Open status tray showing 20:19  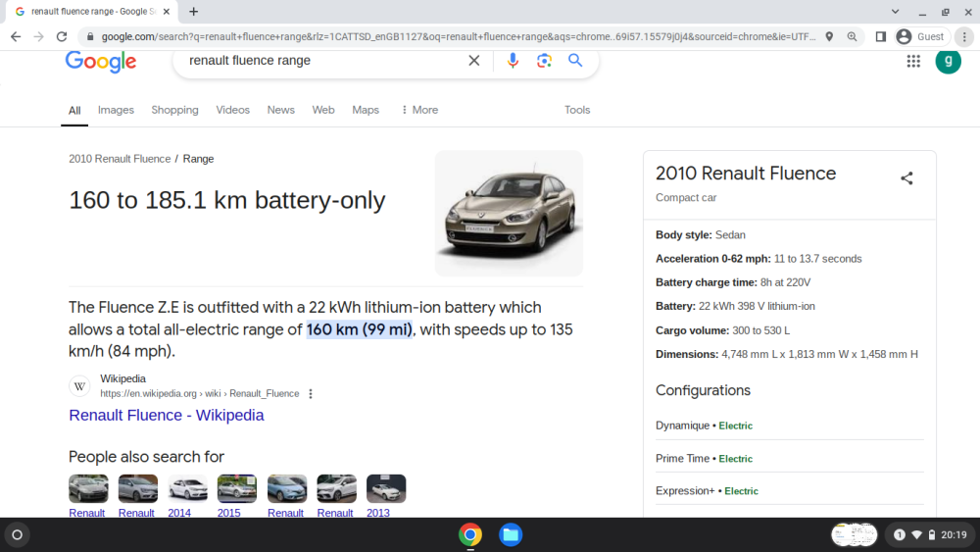pos(931,535)
